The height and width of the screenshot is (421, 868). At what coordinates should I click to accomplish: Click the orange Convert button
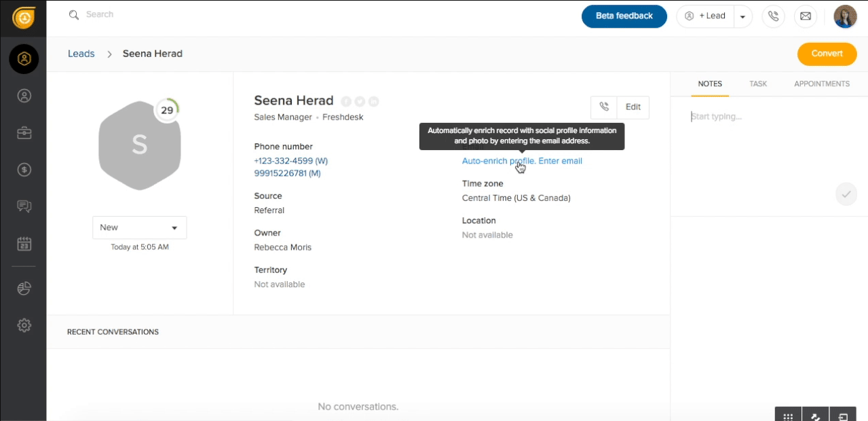pos(827,54)
